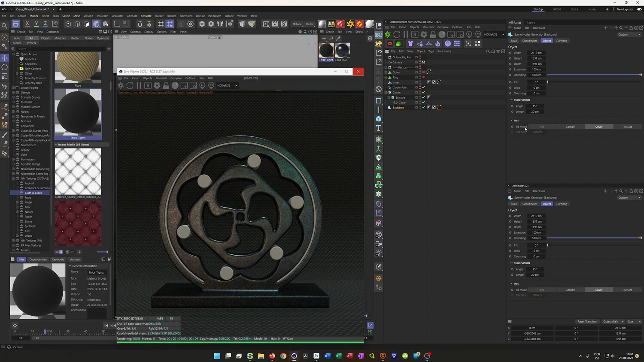Search objects in Object Manager
The height and width of the screenshot is (362, 644).
pyautogui.click(x=488, y=51)
